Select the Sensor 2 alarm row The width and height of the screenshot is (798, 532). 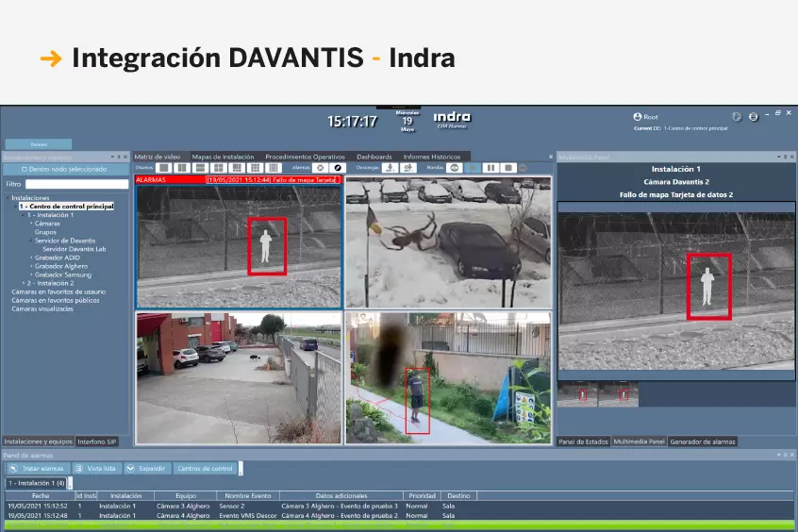tap(399, 506)
